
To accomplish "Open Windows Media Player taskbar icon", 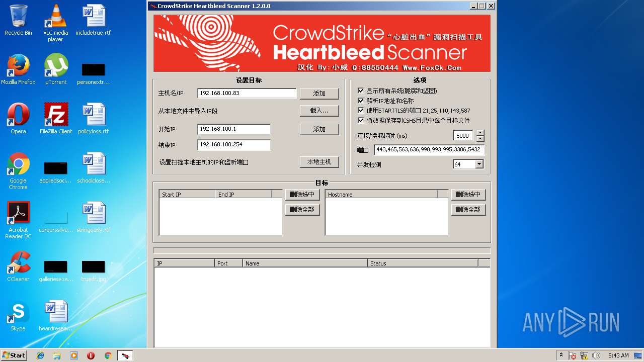I will click(74, 355).
